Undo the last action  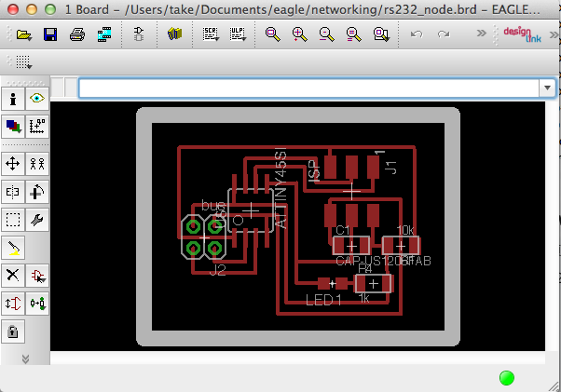417,34
